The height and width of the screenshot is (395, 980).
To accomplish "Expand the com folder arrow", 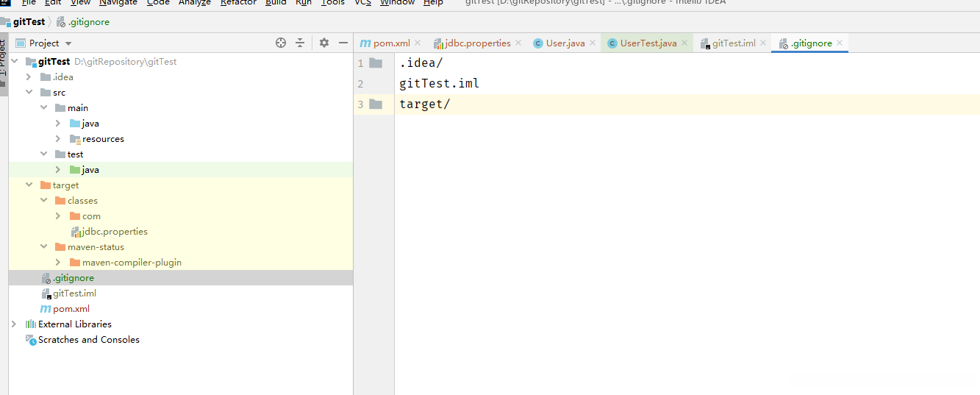I will point(58,216).
